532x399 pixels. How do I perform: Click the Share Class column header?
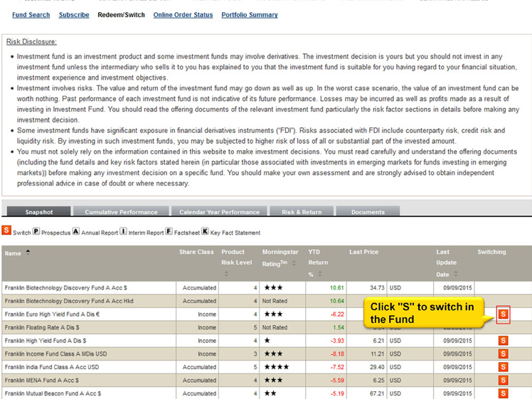(196, 252)
